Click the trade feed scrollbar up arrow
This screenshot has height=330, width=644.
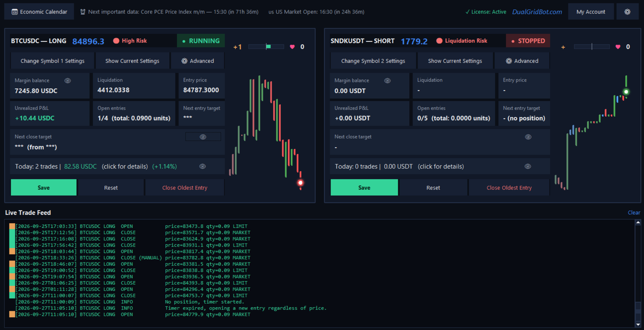click(x=638, y=223)
